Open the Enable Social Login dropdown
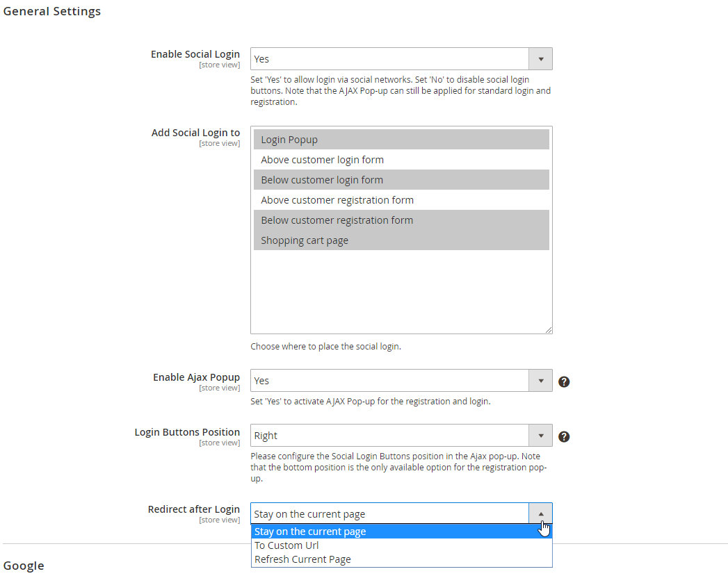728x576 pixels. click(x=401, y=59)
